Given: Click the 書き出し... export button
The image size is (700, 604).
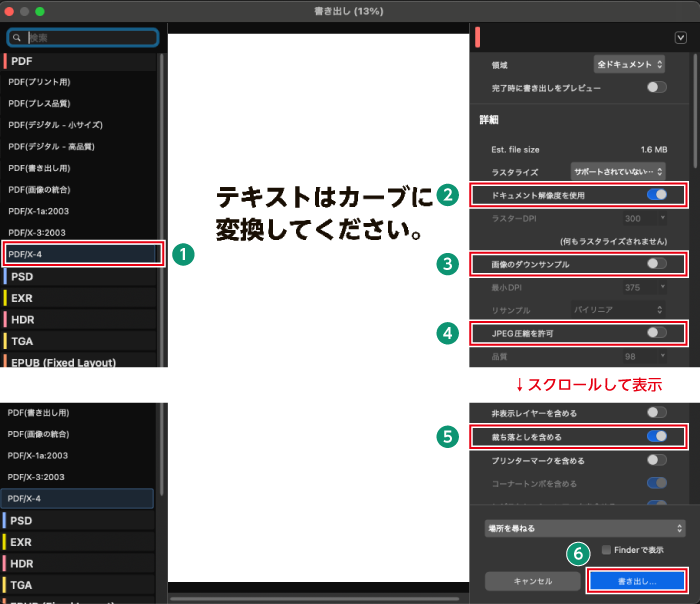Looking at the screenshot, I should tap(636, 580).
